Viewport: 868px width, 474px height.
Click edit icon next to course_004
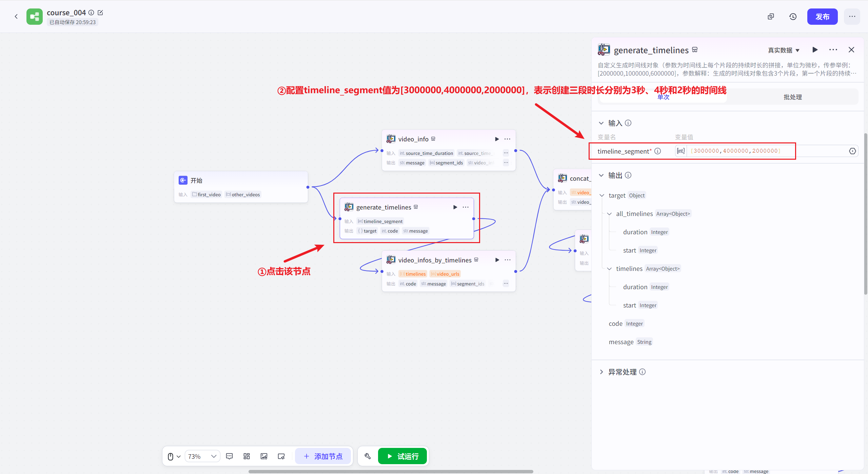tap(100, 13)
